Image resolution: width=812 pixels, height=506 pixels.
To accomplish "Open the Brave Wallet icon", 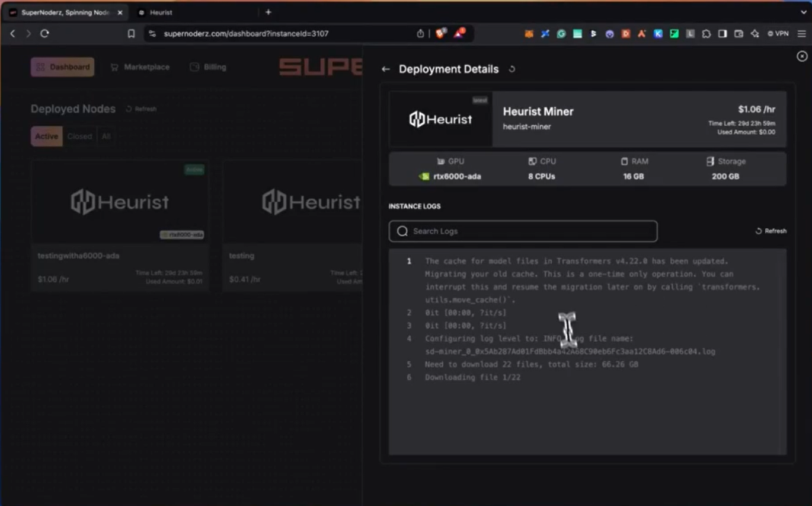I will pos(739,34).
